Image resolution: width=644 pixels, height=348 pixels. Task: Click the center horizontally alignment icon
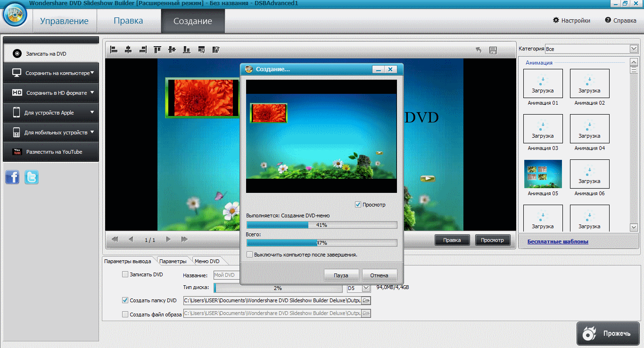click(128, 49)
